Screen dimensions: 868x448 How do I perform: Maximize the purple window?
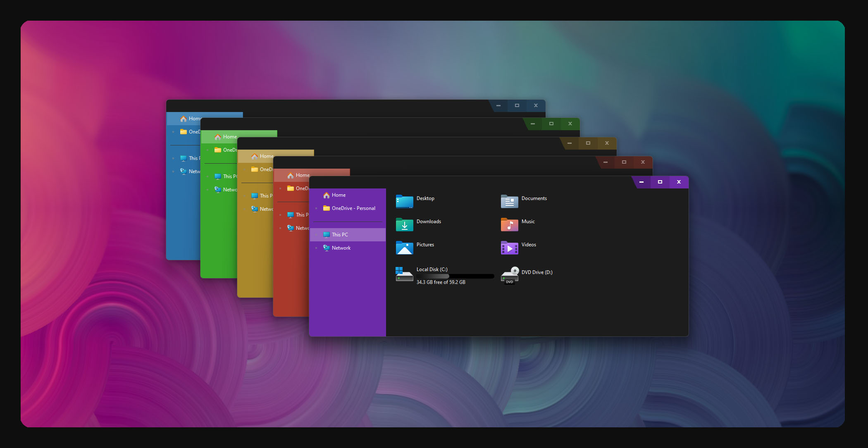click(660, 182)
